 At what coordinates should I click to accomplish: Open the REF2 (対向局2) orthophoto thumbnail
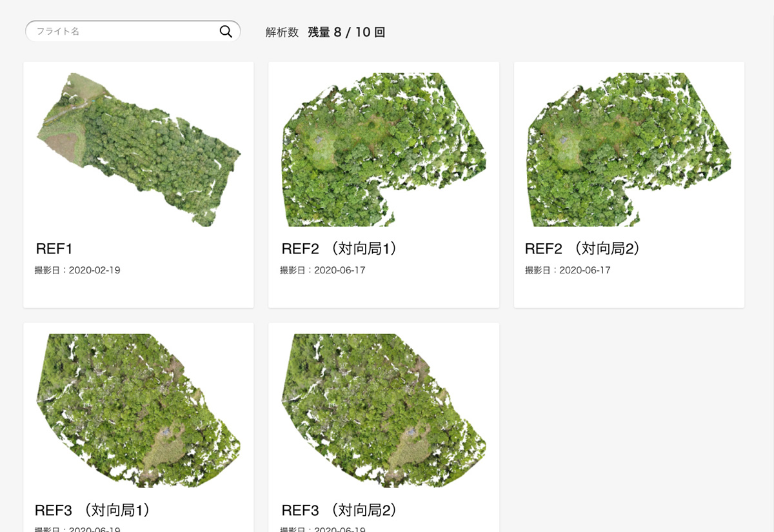point(629,150)
